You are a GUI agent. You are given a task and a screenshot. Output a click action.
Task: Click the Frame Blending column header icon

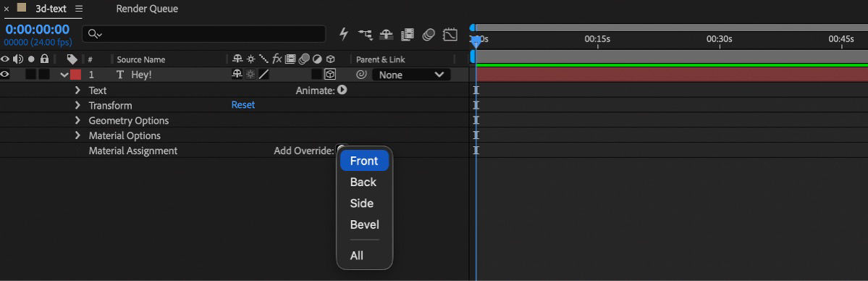pos(290,59)
